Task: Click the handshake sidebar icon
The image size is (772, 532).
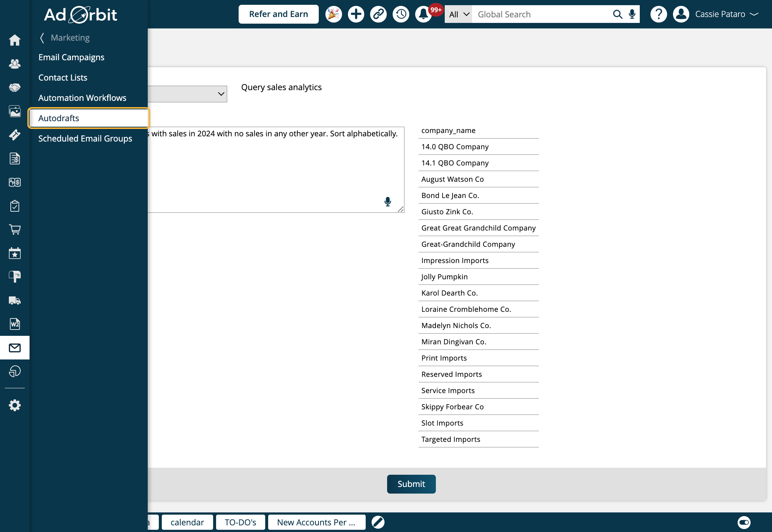Action: [15, 88]
